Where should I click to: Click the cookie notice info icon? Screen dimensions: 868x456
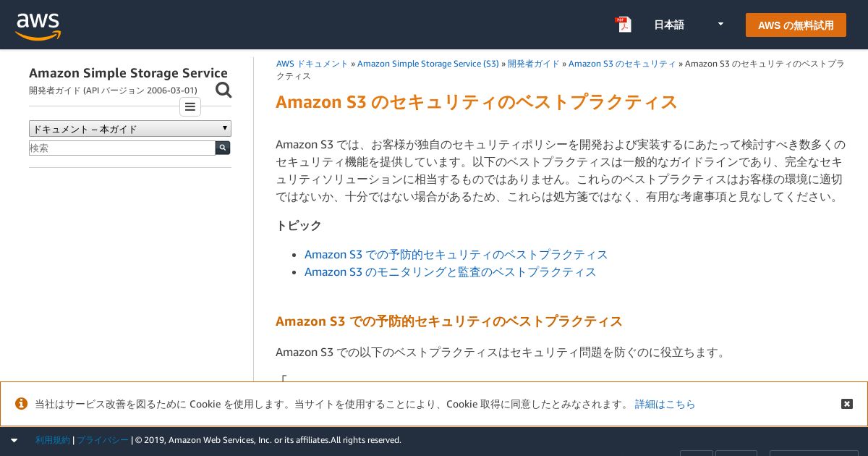pos(22,404)
